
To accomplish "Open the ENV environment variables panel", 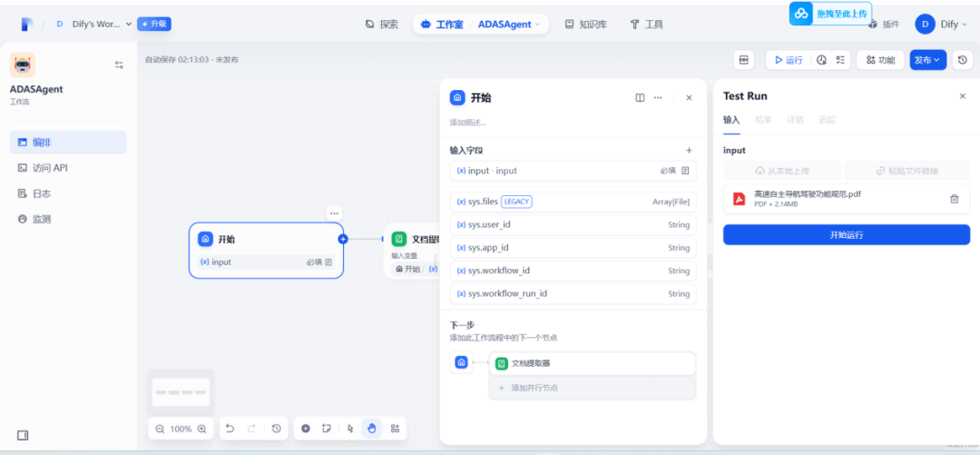I will click(744, 60).
